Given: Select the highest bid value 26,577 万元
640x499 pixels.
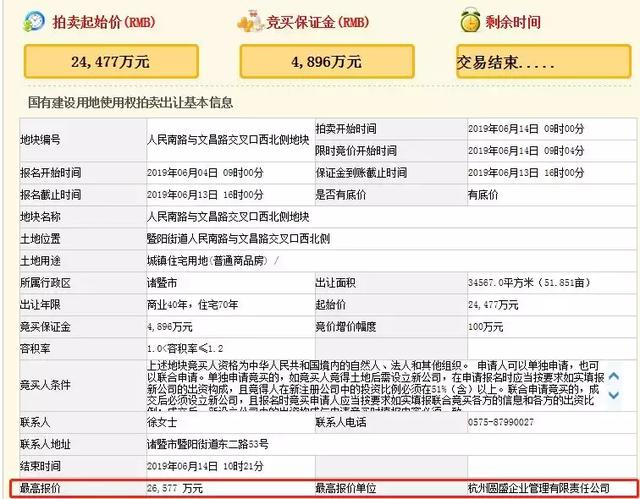Looking at the screenshot, I should click(x=175, y=487).
